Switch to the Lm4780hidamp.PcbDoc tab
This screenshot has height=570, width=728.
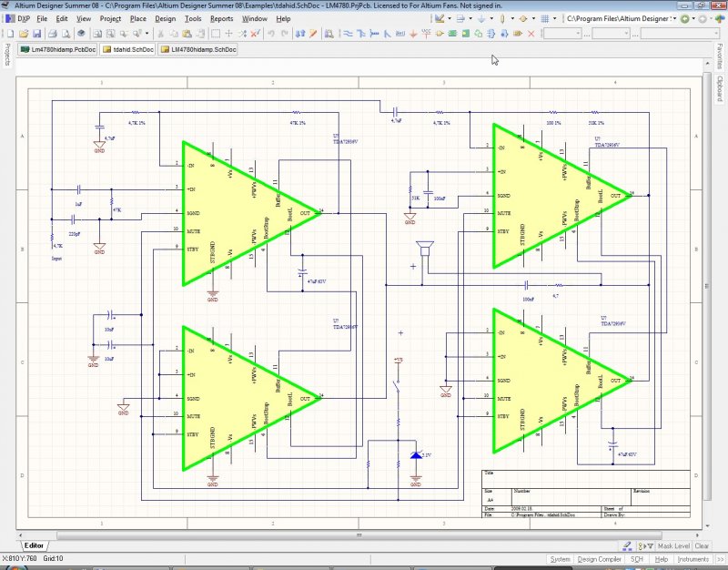(58, 49)
